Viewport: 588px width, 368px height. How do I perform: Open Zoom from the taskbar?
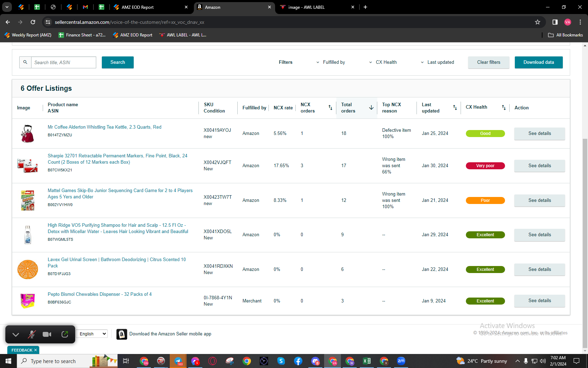(401, 361)
